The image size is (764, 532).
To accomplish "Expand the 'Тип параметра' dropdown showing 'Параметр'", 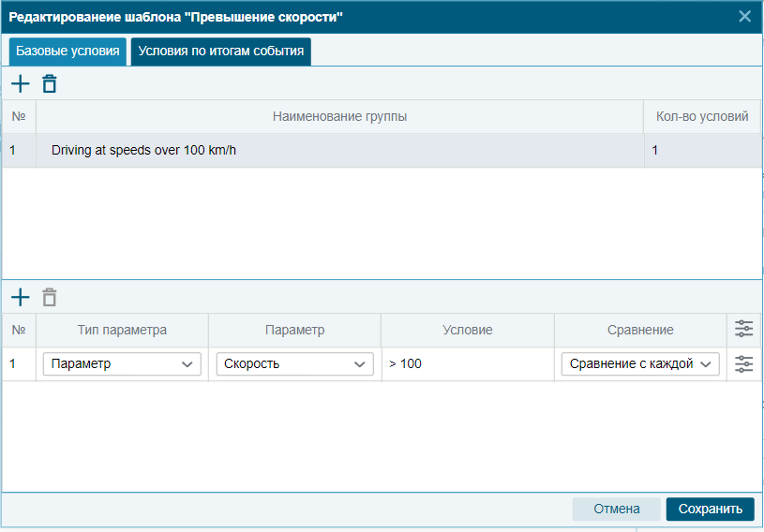I will [122, 364].
